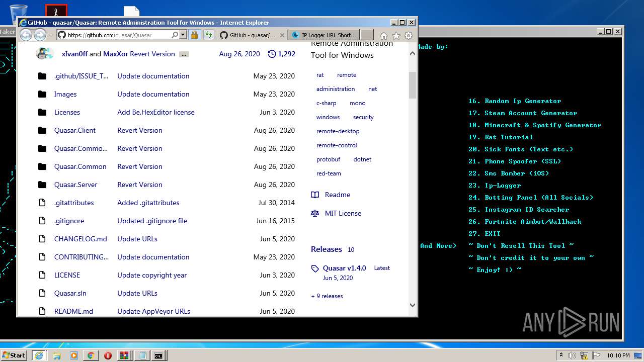The width and height of the screenshot is (644, 362).
Task: Open the command prompt taskbar icon
Action: (158, 355)
